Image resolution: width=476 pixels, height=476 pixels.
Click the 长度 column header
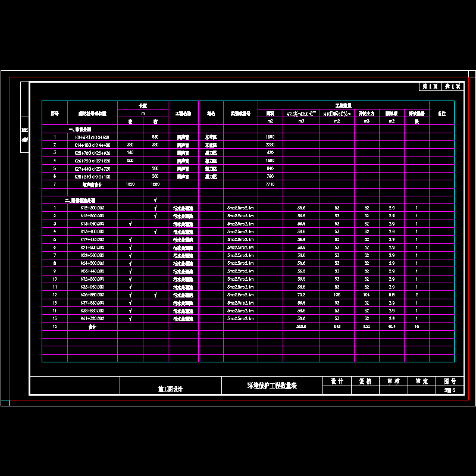click(x=143, y=105)
